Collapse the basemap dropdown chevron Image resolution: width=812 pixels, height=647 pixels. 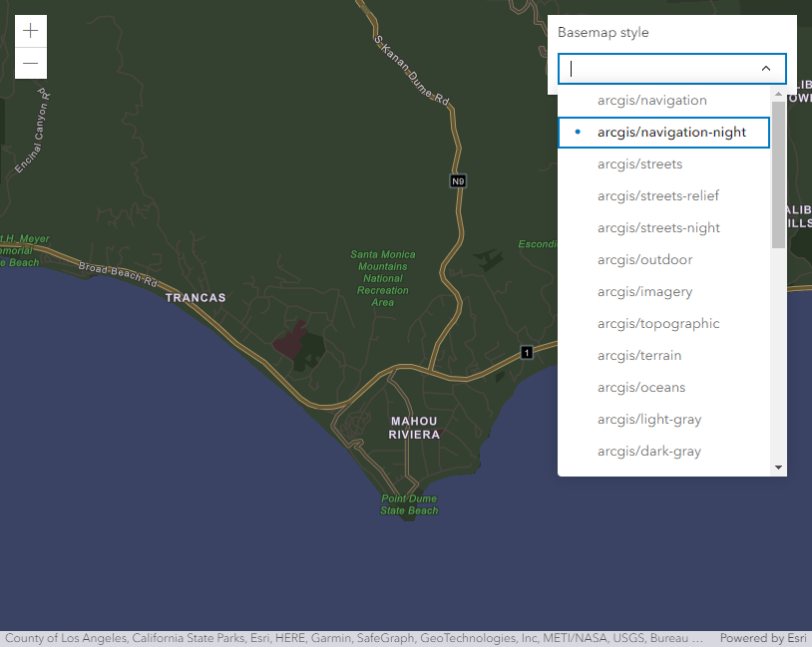(x=766, y=69)
